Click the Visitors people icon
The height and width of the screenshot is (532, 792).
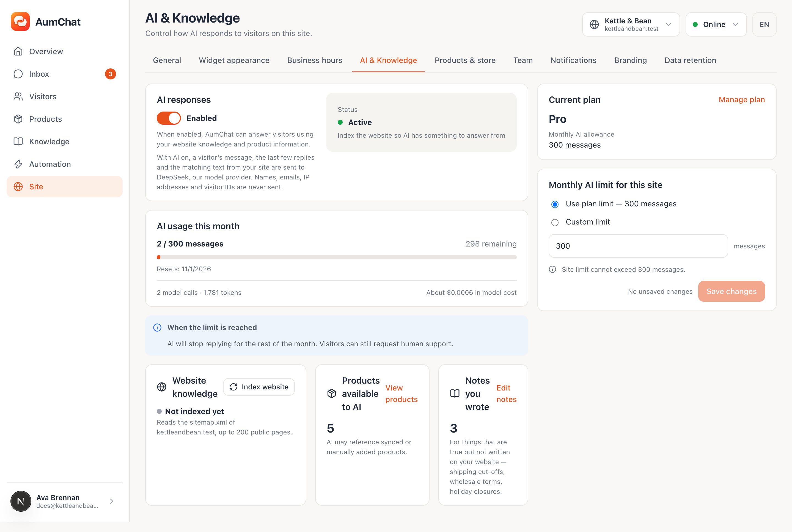pos(18,96)
